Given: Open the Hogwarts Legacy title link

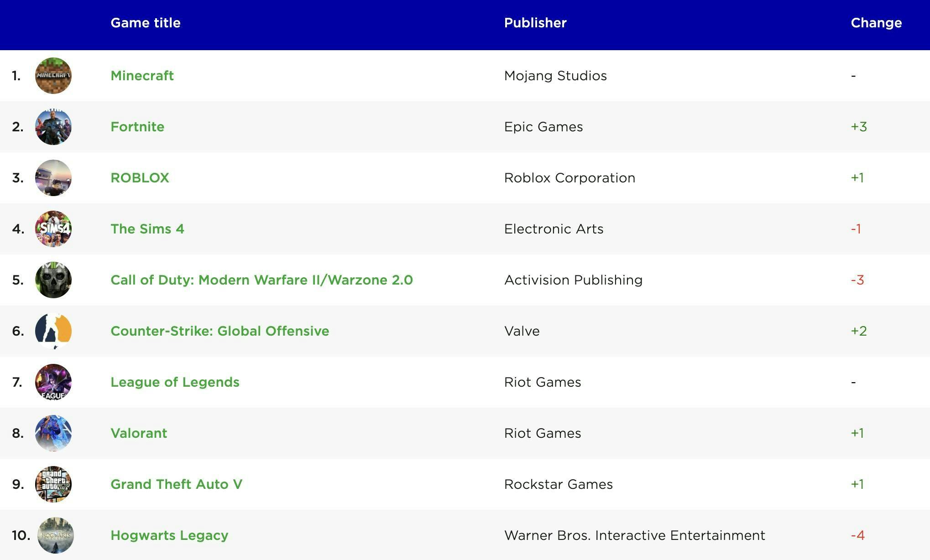Looking at the screenshot, I should (x=169, y=535).
